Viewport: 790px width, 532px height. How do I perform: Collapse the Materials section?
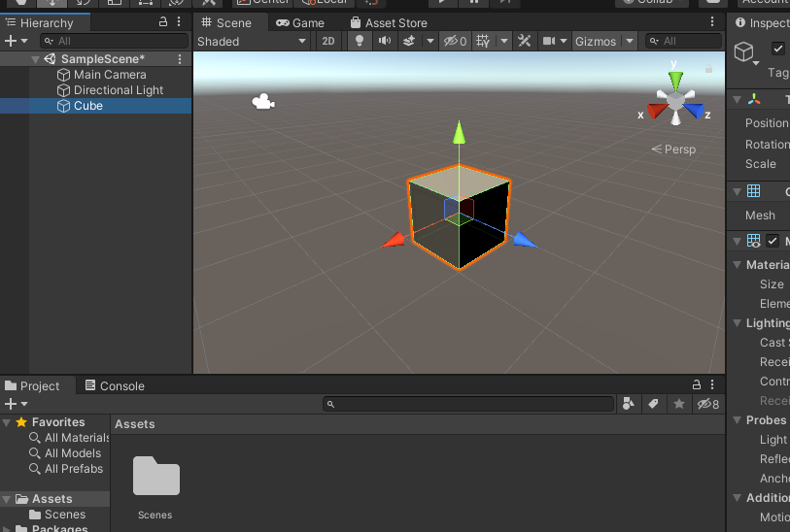(737, 264)
